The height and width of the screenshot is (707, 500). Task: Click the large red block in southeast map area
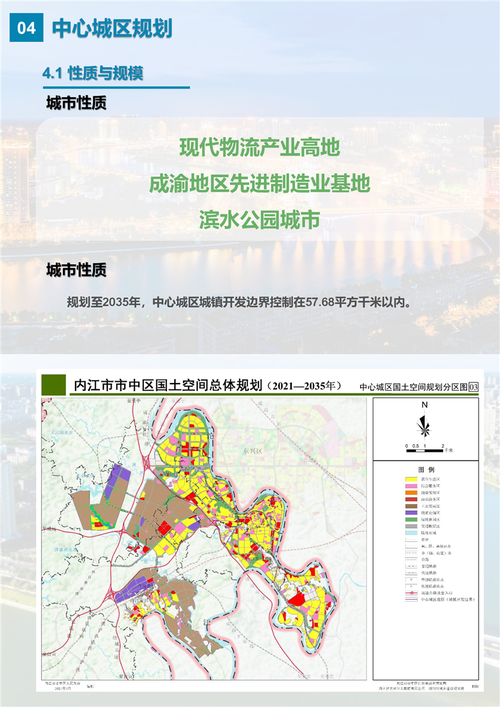click(x=296, y=599)
